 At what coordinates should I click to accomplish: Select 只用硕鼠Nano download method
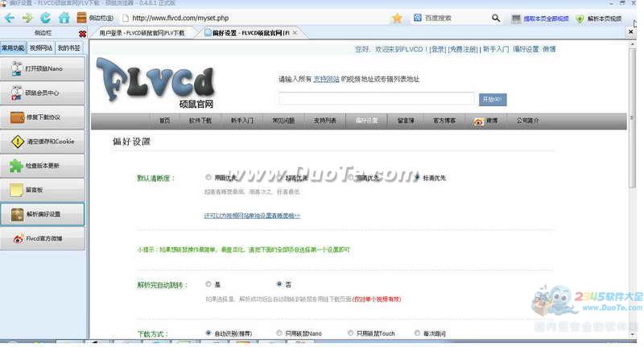click(x=279, y=333)
